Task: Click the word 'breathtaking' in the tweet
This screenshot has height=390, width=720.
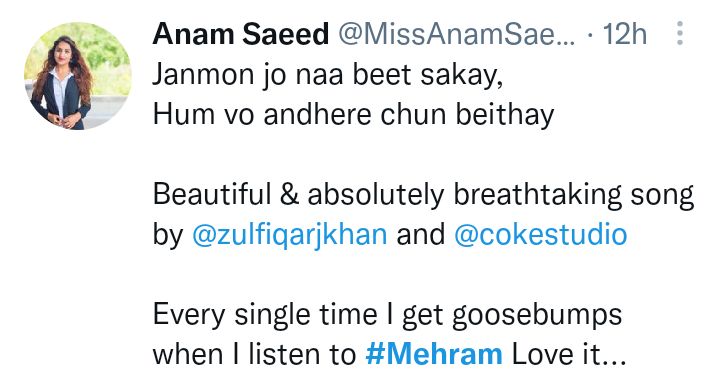Action: (x=538, y=195)
